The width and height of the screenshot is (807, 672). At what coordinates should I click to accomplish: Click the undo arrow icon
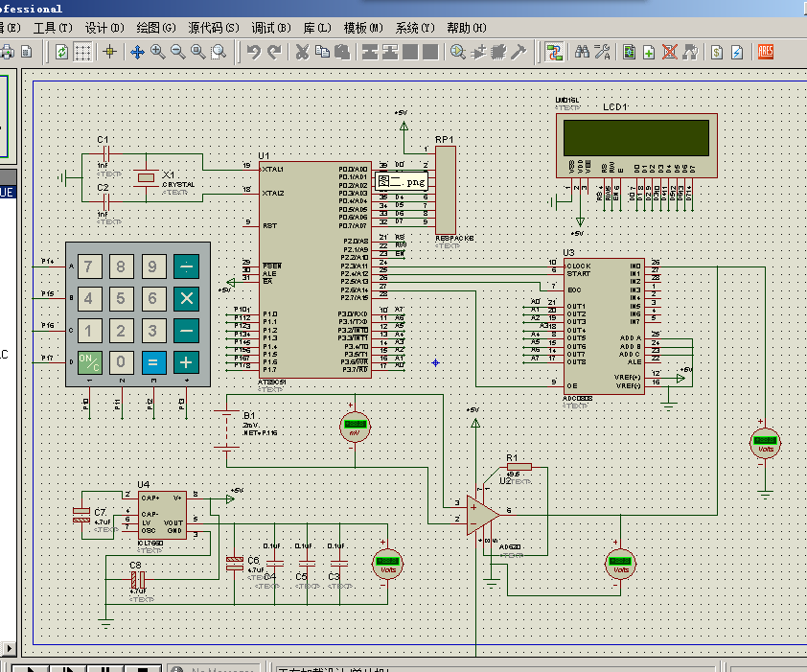(x=254, y=52)
